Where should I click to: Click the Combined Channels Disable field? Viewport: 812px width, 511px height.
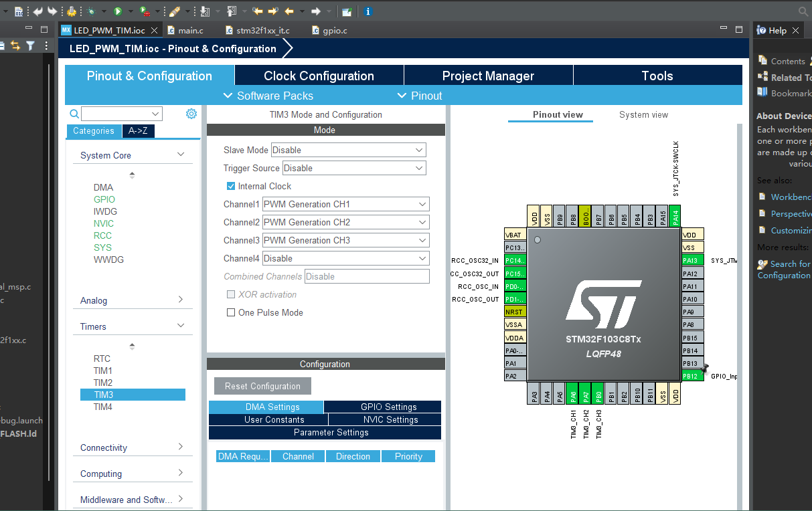pos(367,276)
